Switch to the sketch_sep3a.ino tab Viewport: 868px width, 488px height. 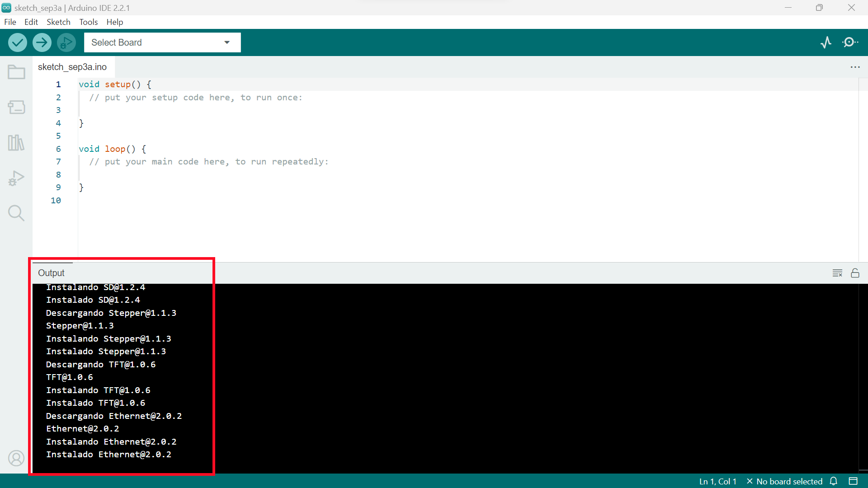(x=72, y=67)
